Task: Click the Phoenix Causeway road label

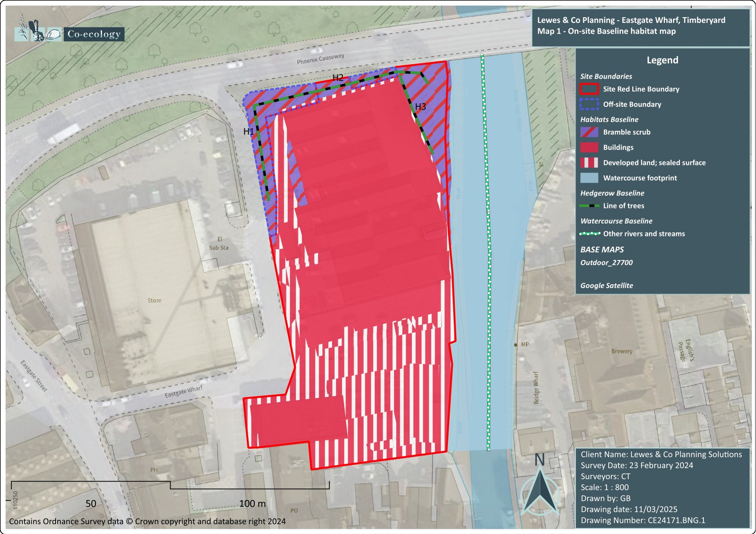Action: tap(320, 59)
